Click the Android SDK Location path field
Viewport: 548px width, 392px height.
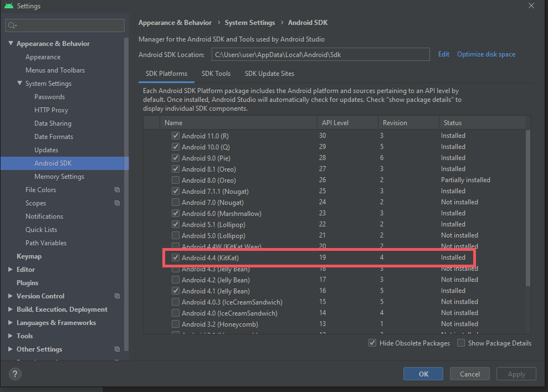320,54
